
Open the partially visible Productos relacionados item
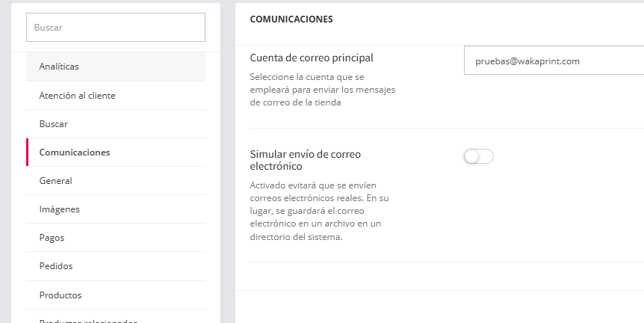(x=88, y=319)
